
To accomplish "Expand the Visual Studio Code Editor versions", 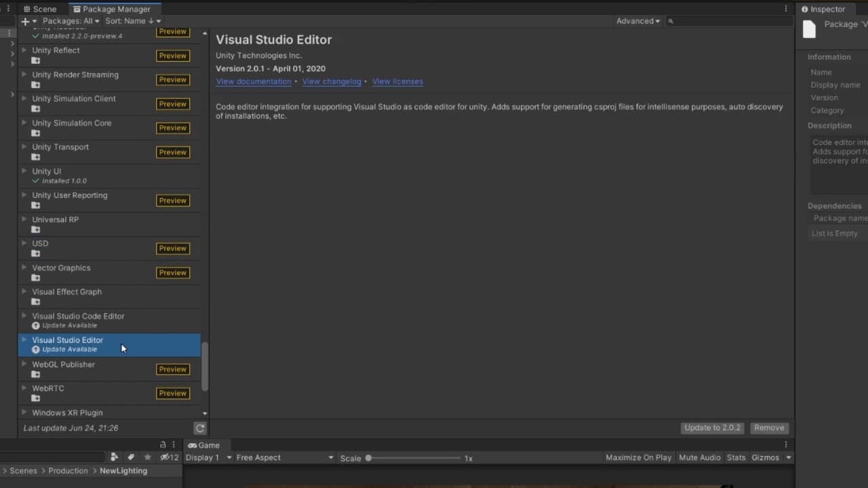I will click(x=24, y=316).
